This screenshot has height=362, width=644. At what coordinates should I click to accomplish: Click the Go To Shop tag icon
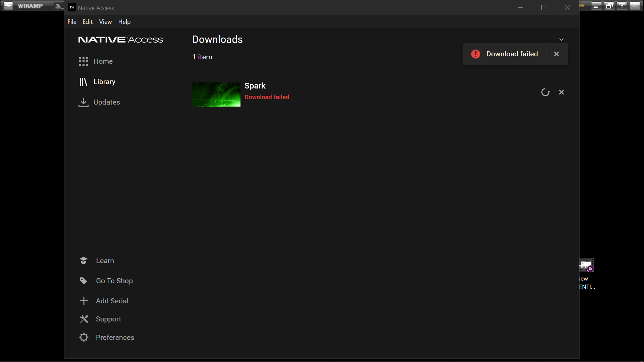84,281
